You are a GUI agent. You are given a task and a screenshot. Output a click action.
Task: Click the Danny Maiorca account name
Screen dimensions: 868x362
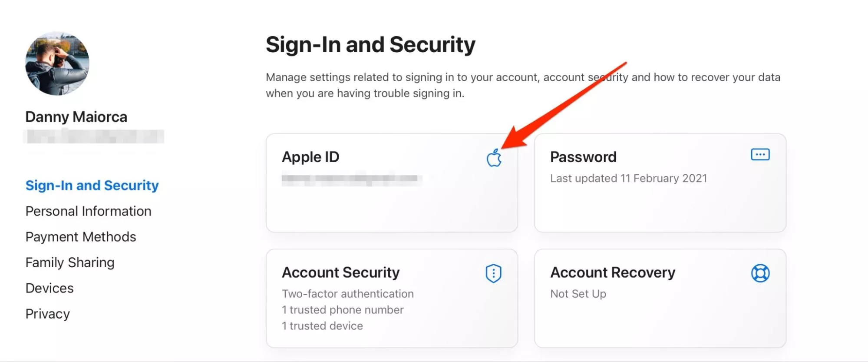(x=76, y=117)
